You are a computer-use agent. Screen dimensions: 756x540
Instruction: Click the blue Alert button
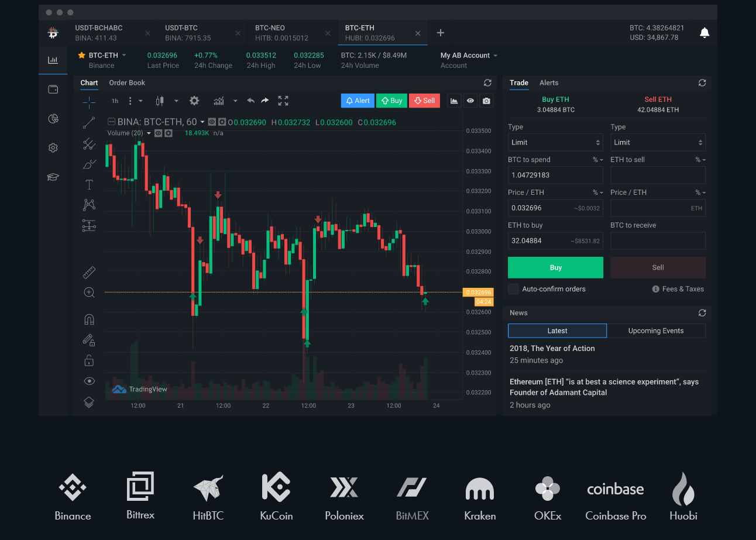point(358,101)
